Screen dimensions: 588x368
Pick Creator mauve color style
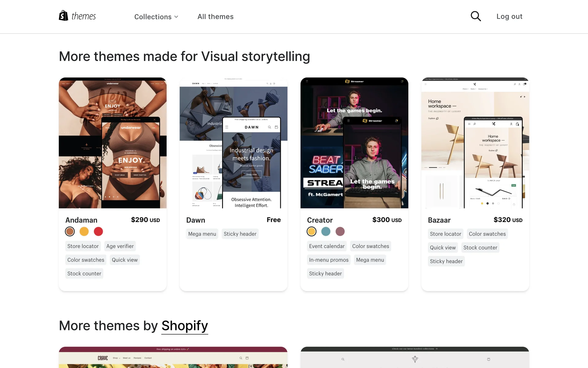click(x=340, y=232)
